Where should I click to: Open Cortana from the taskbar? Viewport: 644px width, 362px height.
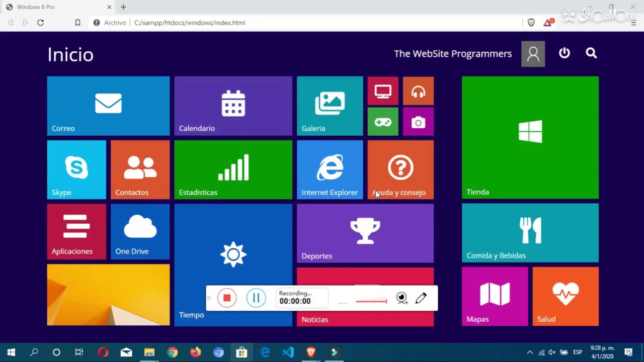pyautogui.click(x=56, y=352)
